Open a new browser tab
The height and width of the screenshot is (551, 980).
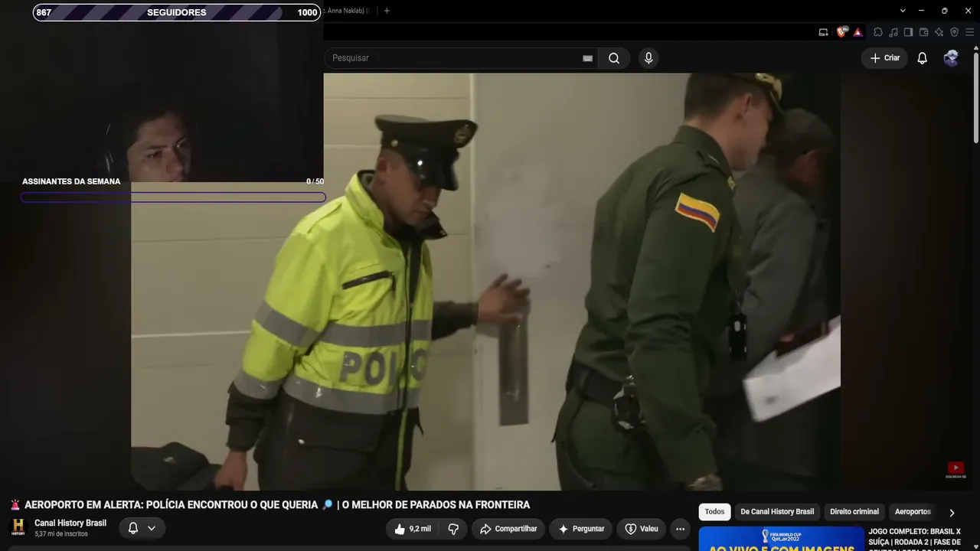[x=387, y=11]
